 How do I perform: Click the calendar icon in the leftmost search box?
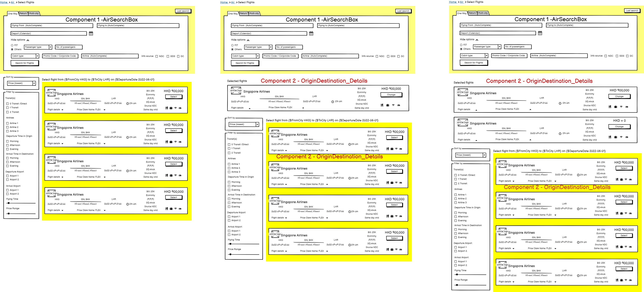[x=91, y=33]
